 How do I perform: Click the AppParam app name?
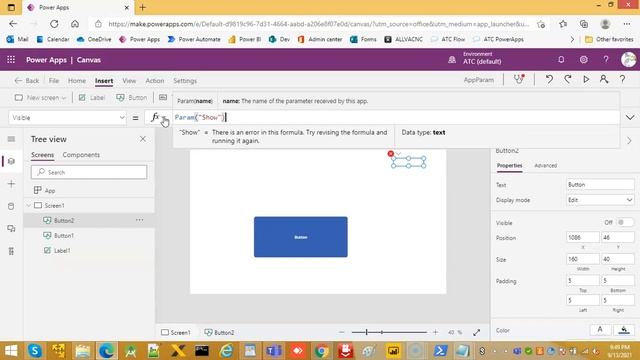click(479, 80)
